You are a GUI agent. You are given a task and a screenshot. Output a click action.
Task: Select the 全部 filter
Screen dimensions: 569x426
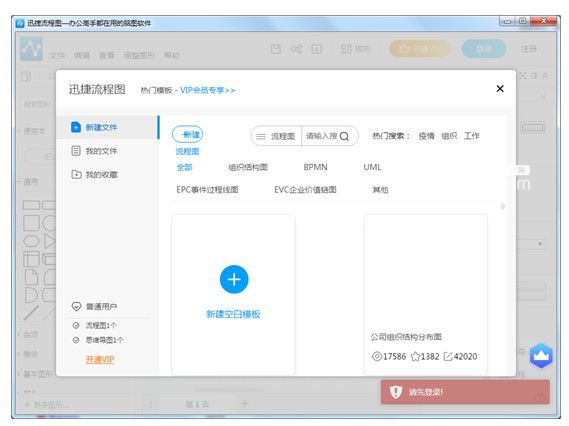pyautogui.click(x=184, y=167)
